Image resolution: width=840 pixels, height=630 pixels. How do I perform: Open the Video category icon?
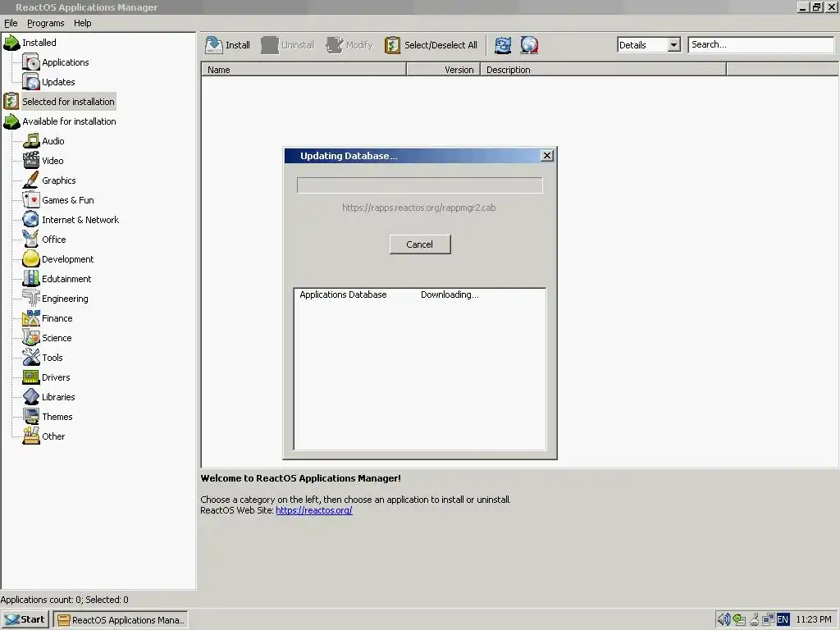(x=31, y=161)
